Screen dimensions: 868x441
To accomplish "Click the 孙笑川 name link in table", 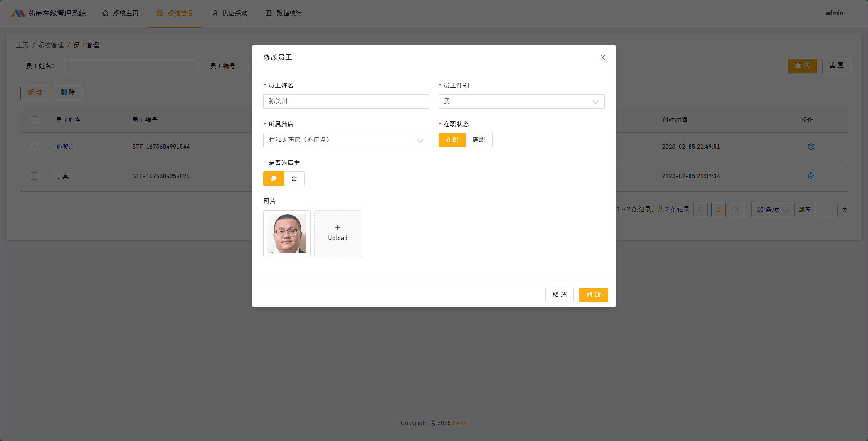I will (x=65, y=147).
